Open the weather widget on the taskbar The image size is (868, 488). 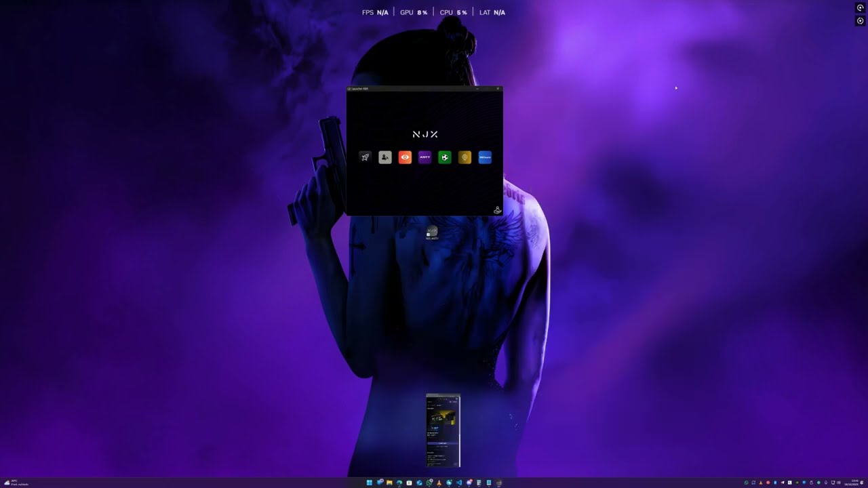pyautogui.click(x=15, y=483)
